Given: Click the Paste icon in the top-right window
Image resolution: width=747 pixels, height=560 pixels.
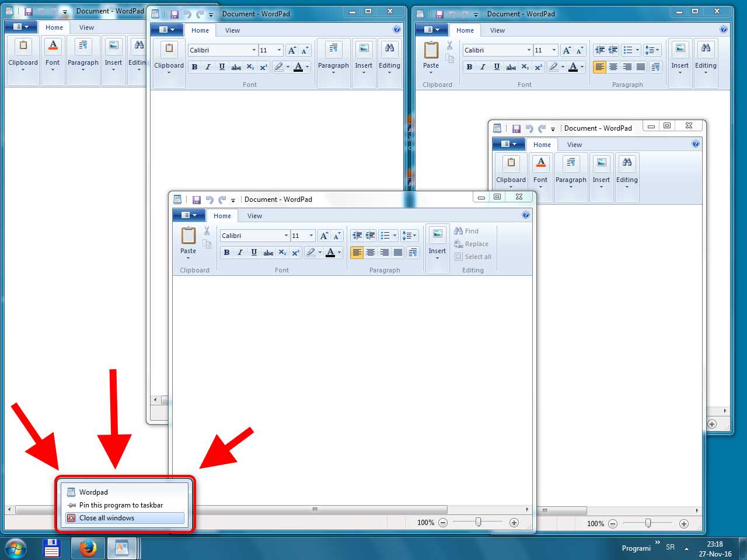Looking at the screenshot, I should point(431,50).
